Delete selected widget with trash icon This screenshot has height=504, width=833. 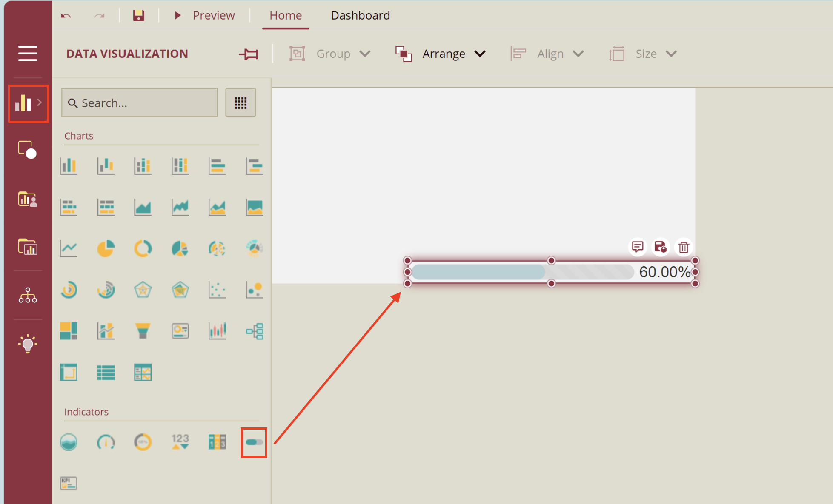tap(684, 247)
